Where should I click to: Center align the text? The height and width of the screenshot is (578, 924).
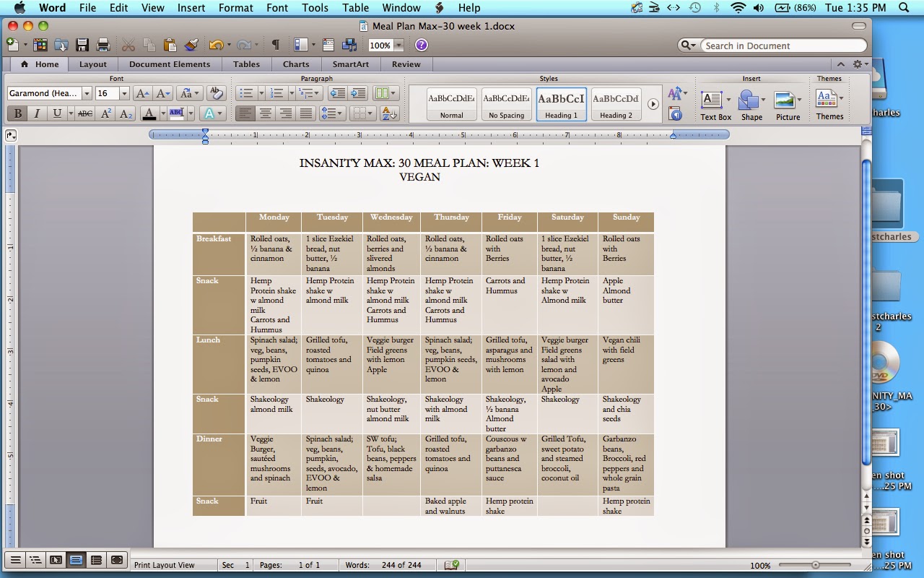tap(266, 113)
